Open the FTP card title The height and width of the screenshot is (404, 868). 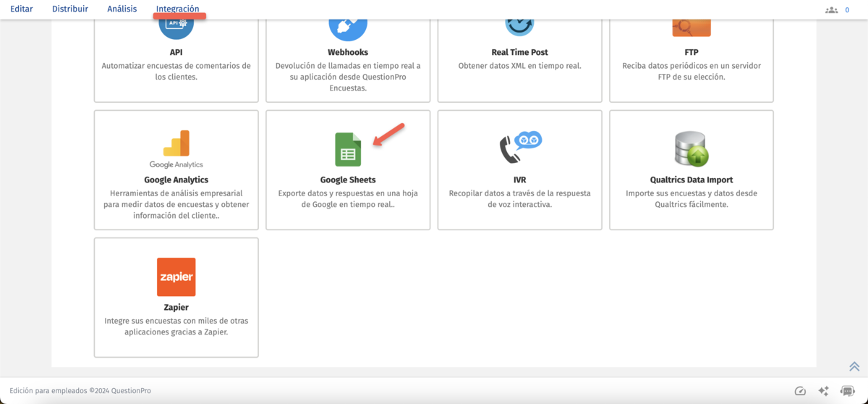click(x=692, y=52)
